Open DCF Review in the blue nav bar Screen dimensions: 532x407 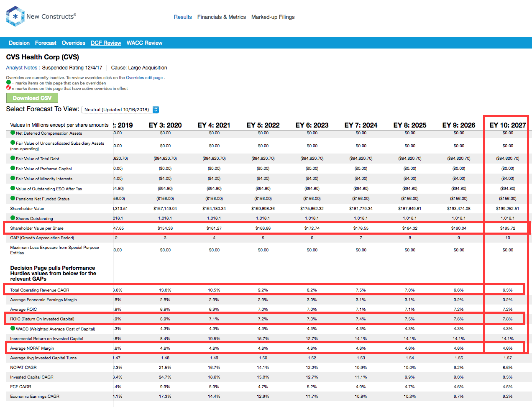pyautogui.click(x=106, y=43)
